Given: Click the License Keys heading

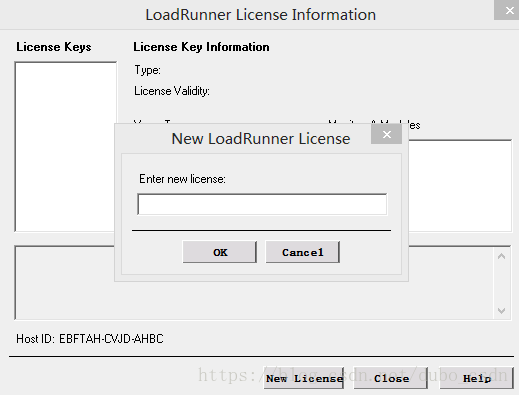Looking at the screenshot, I should [x=54, y=47].
